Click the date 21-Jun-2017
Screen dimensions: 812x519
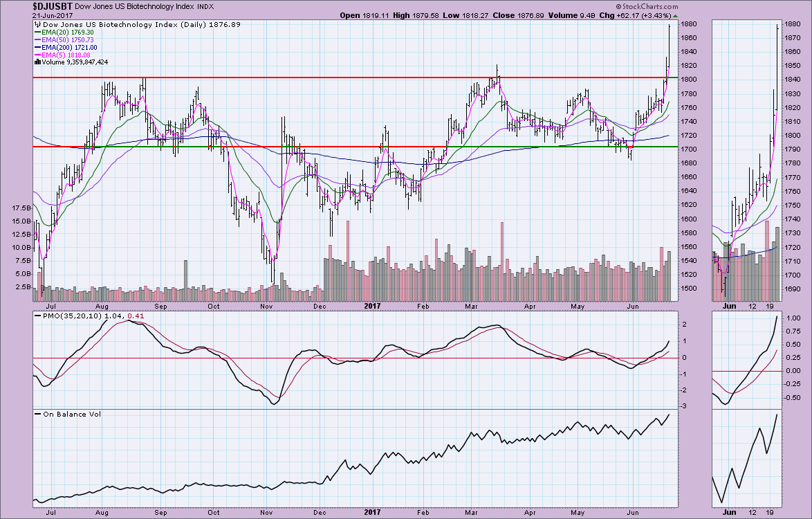53,15
